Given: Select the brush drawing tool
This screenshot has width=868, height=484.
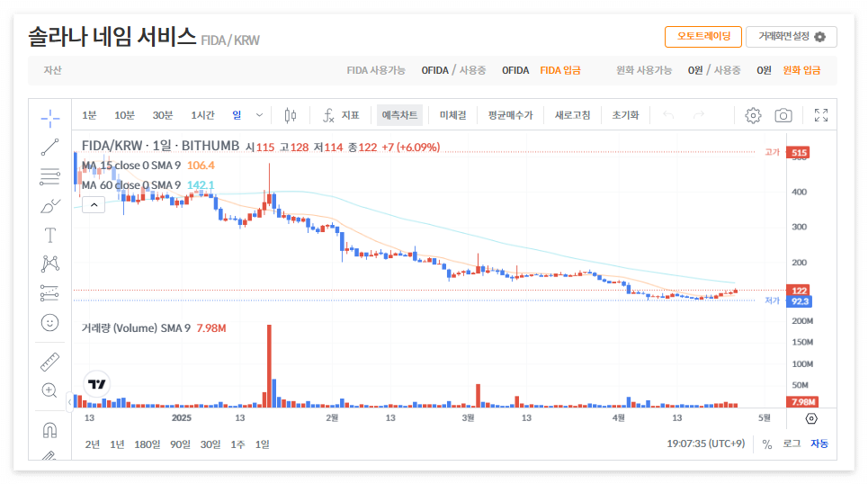Looking at the screenshot, I should tap(49, 206).
